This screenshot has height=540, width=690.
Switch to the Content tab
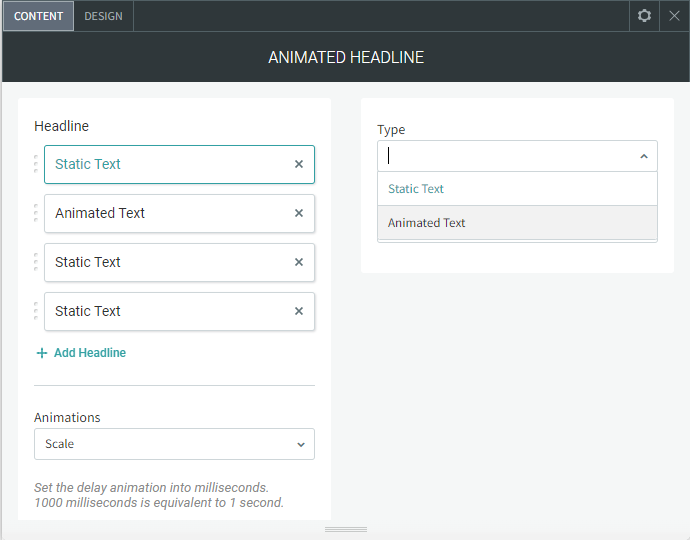(38, 16)
